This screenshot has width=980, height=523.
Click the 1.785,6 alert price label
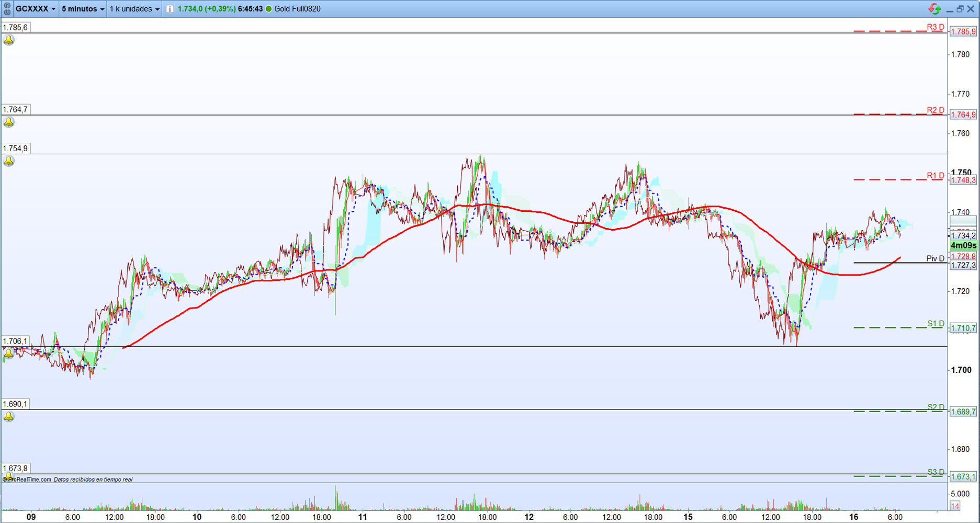(x=15, y=27)
